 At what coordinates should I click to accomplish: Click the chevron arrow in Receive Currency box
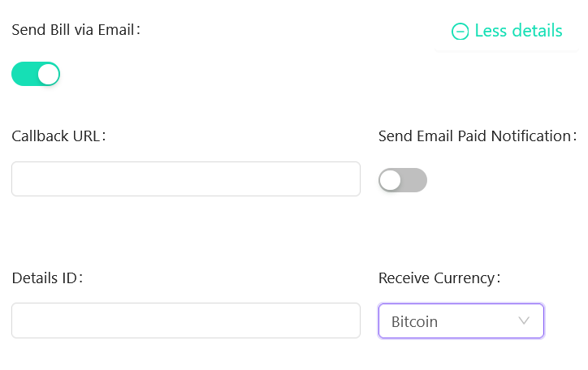[524, 321]
